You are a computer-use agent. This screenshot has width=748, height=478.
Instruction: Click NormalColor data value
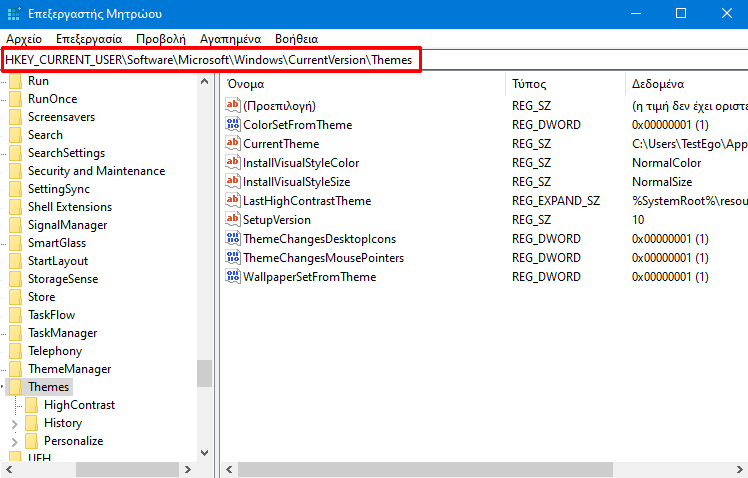tap(666, 163)
